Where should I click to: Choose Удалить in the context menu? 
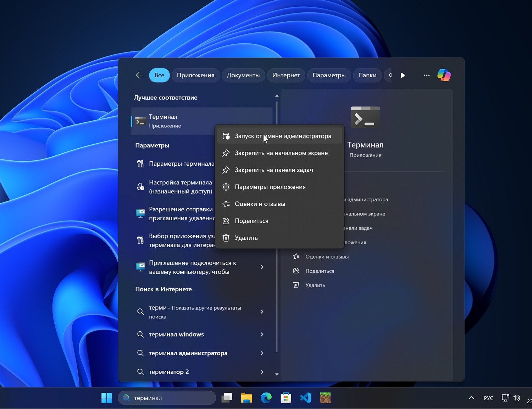(279, 238)
